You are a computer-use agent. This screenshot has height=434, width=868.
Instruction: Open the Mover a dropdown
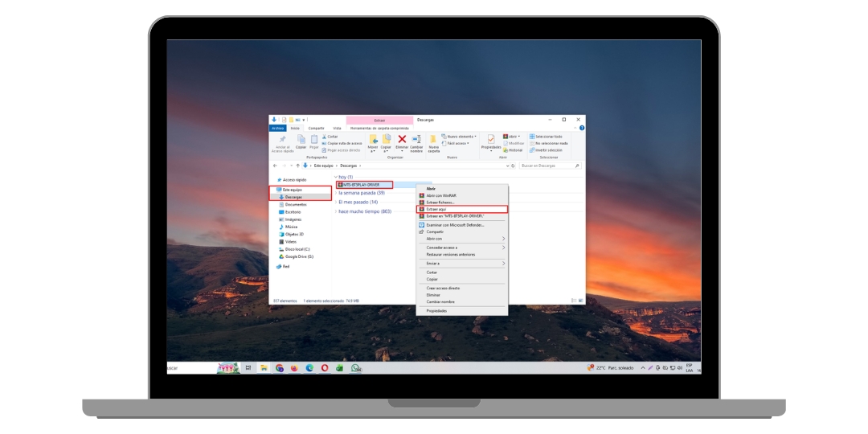[373, 141]
